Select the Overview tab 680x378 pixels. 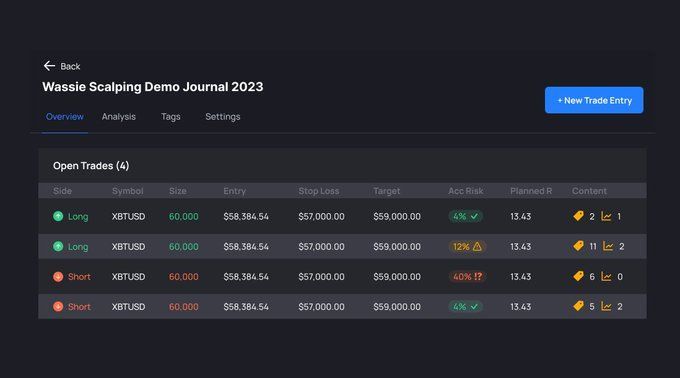point(65,117)
